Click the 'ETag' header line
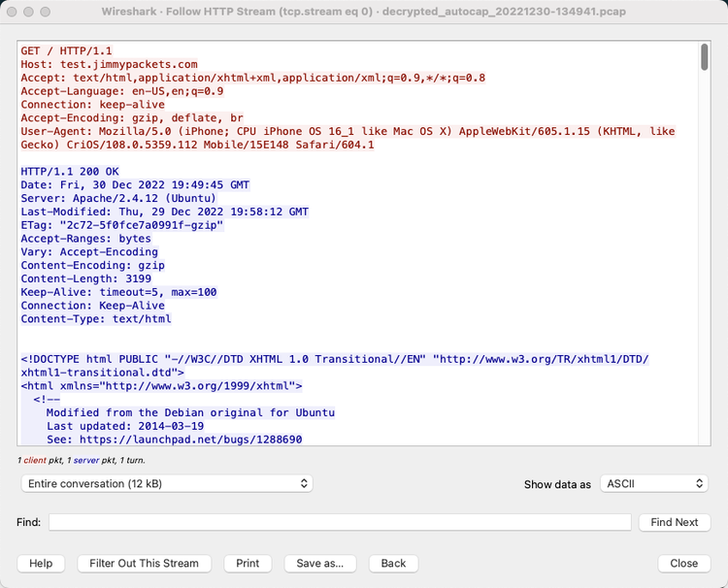 (x=122, y=225)
